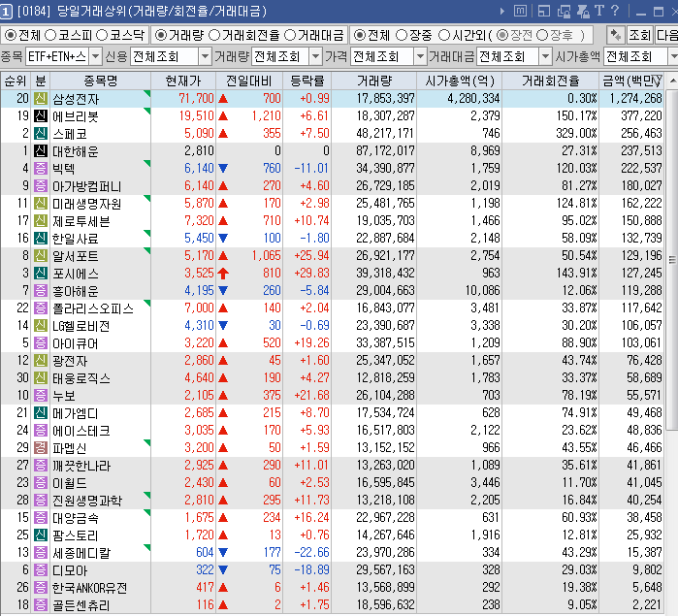Sort by the 순위 column header
The image size is (678, 616).
16,81
